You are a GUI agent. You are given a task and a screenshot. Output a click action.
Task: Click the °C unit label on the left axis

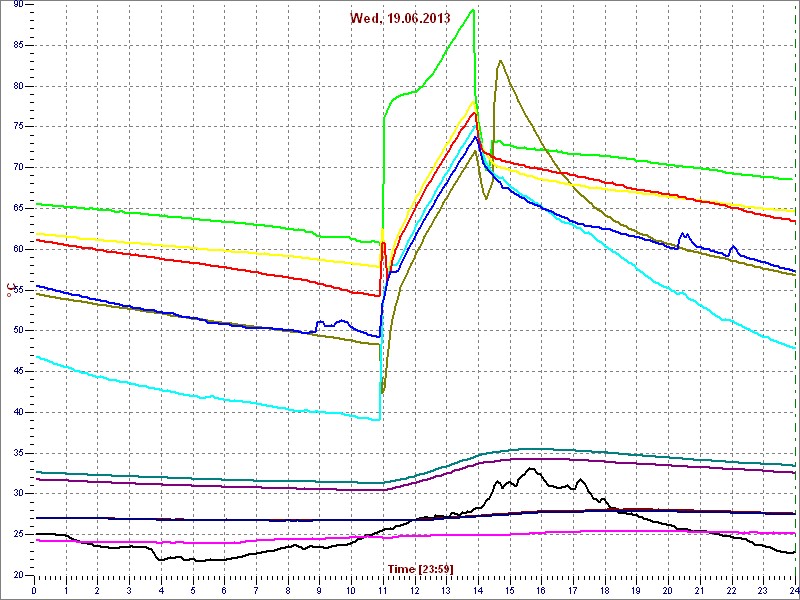pyautogui.click(x=12, y=291)
